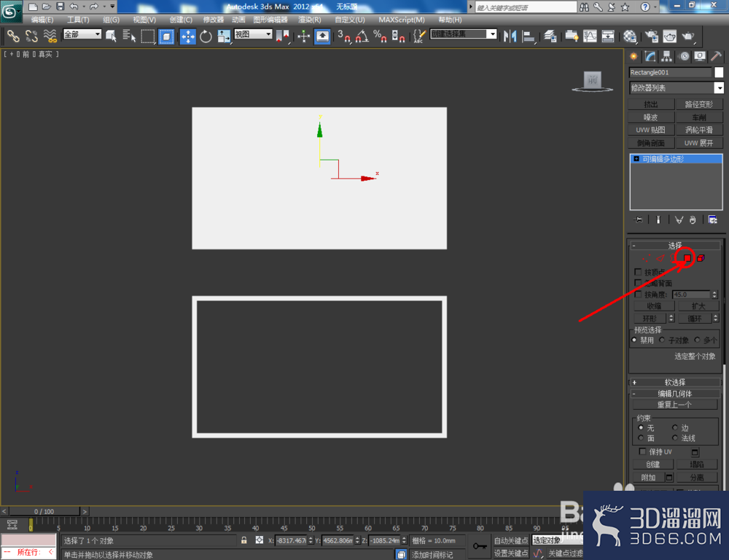Screen dimensions: 729x560
Task: Open the 编辑(E) menu
Action: pos(42,20)
